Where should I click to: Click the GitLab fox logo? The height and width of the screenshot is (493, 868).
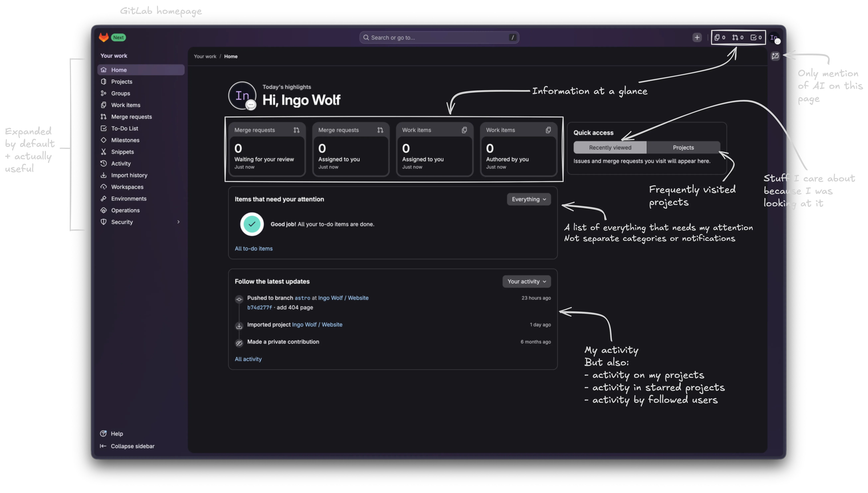pos(103,37)
